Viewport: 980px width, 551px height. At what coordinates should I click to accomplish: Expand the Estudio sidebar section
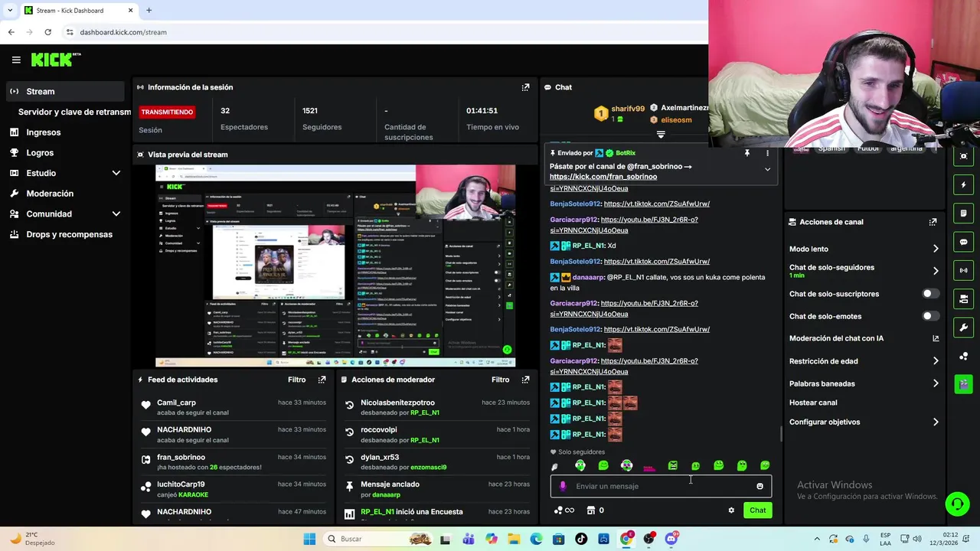(x=116, y=173)
